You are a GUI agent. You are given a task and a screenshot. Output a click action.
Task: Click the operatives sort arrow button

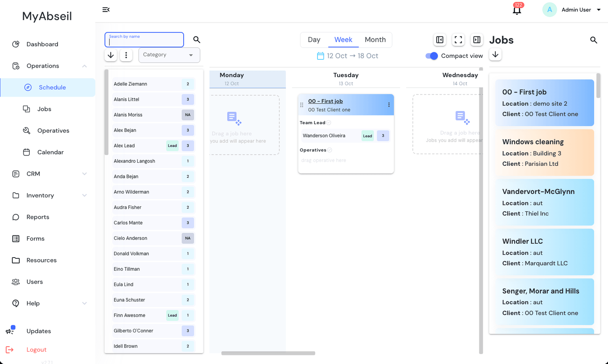[111, 55]
